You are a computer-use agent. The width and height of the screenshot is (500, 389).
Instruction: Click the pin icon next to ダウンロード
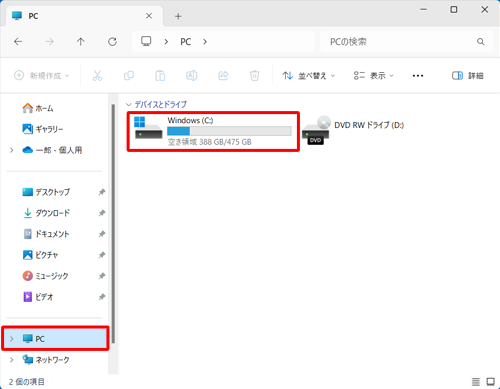click(102, 213)
